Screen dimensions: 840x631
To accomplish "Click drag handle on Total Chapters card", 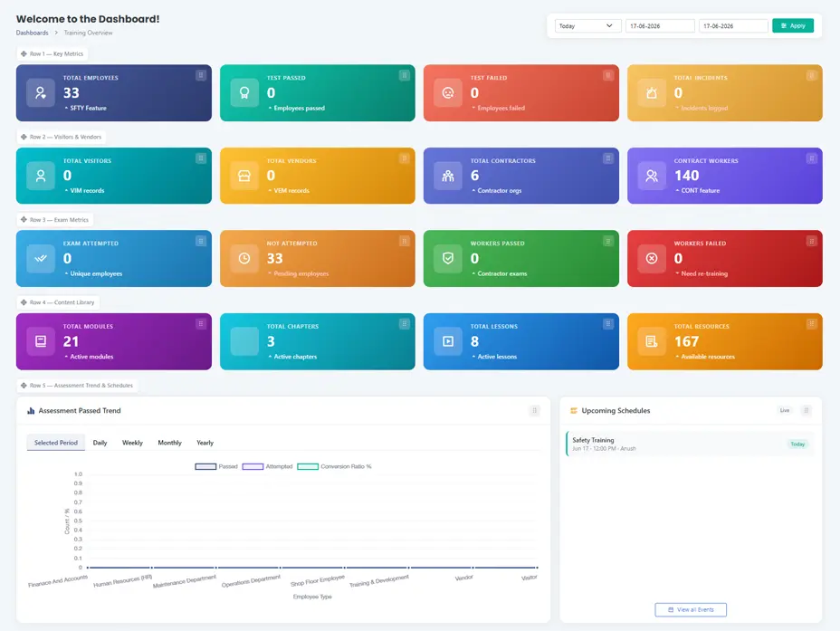I will coord(405,324).
